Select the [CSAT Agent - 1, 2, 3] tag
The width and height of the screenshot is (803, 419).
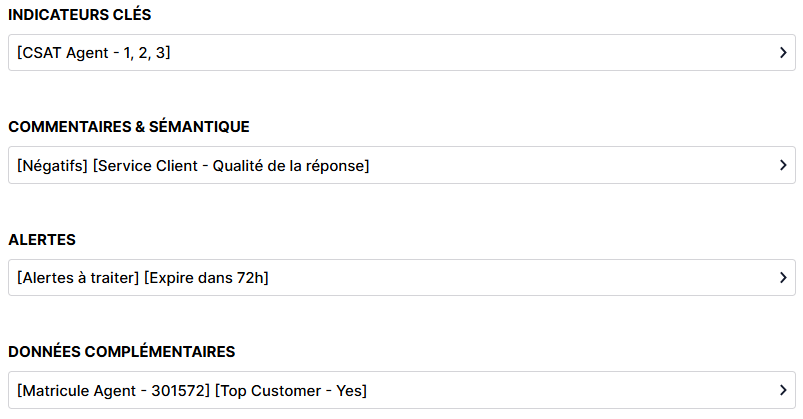point(94,53)
